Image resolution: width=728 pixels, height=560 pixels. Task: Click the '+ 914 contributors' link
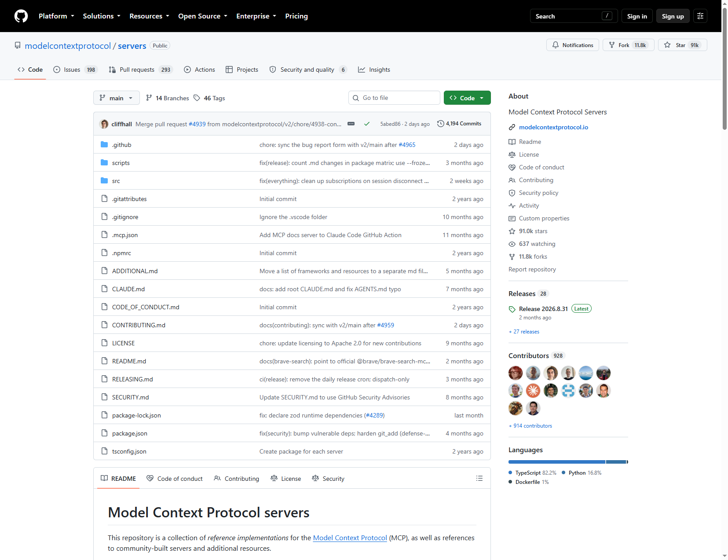(x=530, y=426)
